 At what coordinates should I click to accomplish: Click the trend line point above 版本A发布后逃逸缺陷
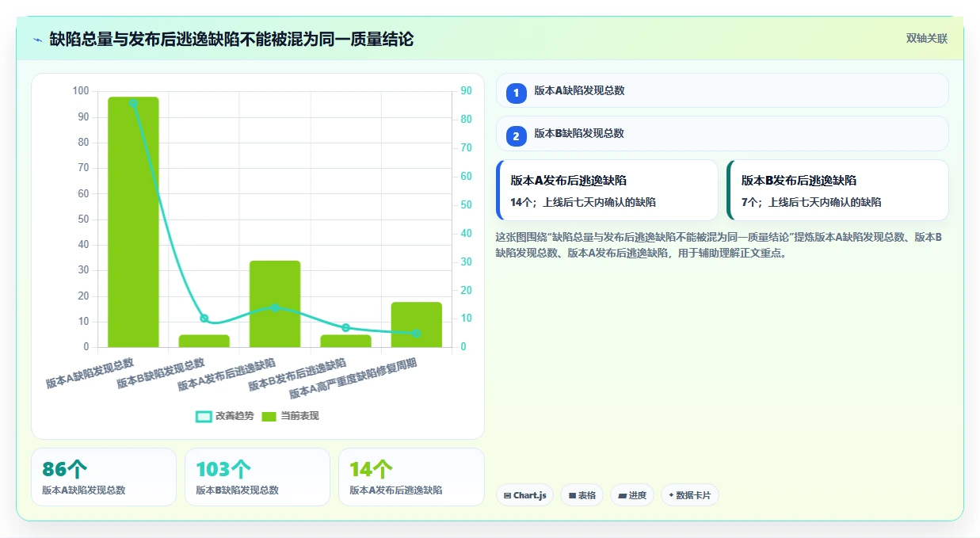(275, 307)
